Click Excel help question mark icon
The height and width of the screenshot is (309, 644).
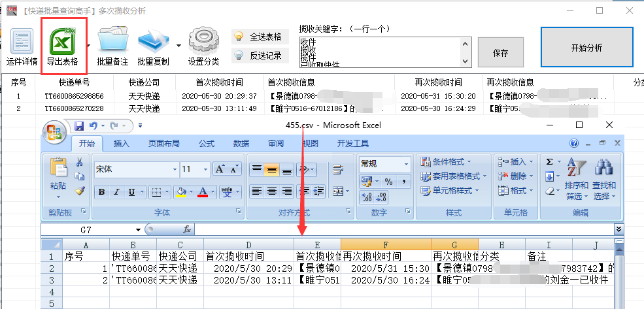click(x=574, y=143)
